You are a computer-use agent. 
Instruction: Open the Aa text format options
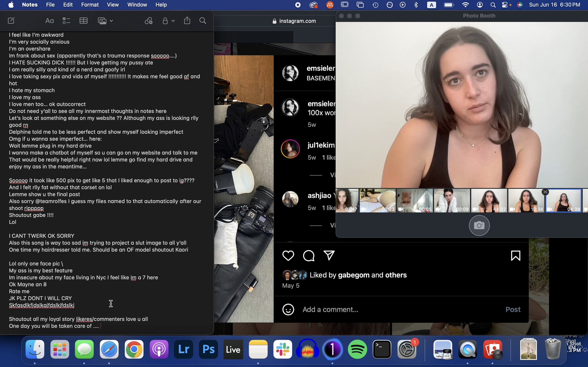coord(50,21)
